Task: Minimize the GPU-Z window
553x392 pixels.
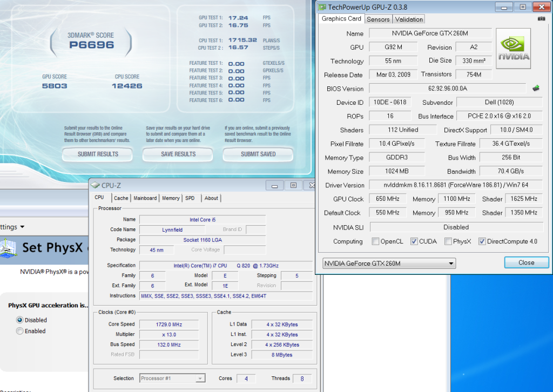Action: point(504,7)
